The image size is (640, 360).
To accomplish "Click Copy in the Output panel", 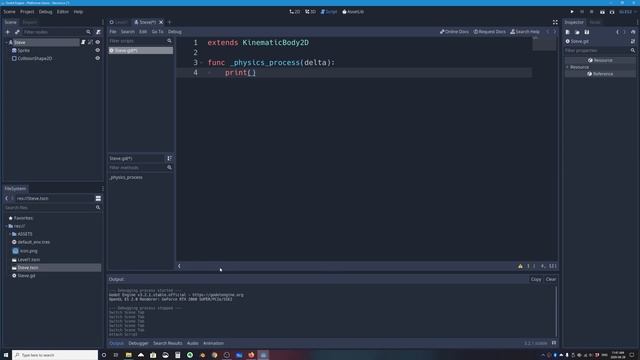I will tap(536, 280).
